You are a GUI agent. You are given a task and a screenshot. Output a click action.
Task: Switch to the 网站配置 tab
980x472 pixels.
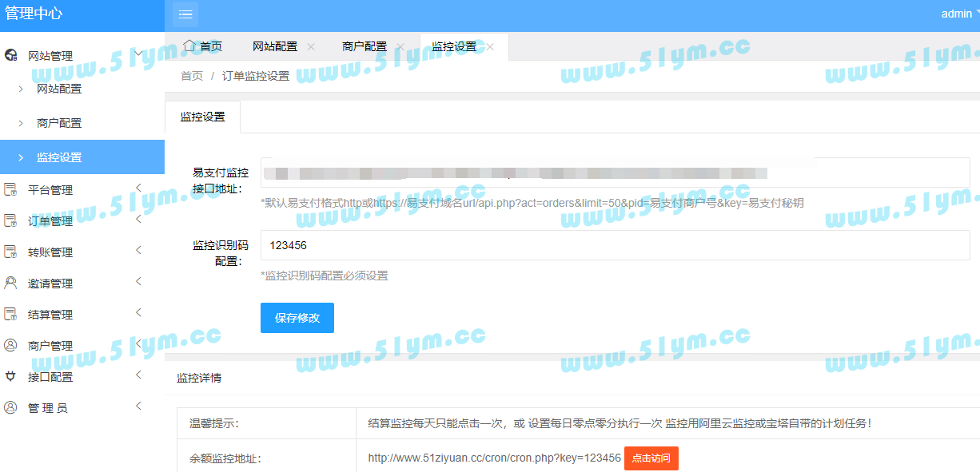[x=275, y=46]
